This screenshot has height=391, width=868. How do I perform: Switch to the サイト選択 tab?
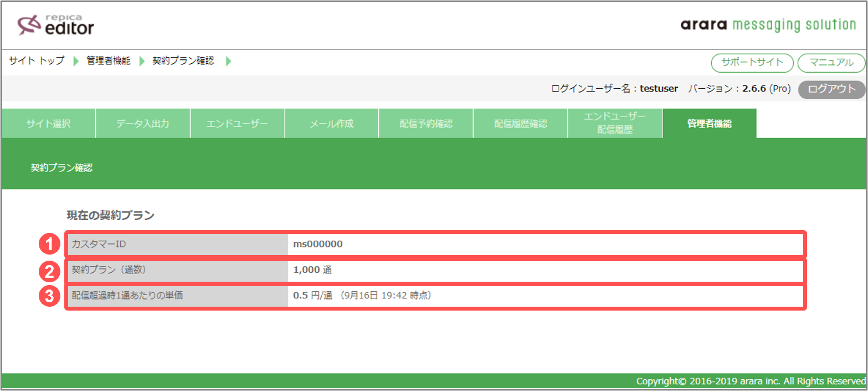pos(48,124)
